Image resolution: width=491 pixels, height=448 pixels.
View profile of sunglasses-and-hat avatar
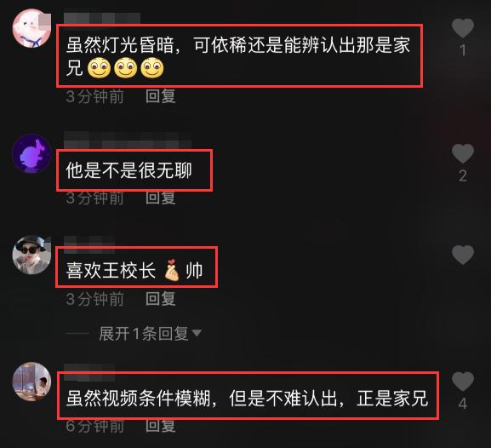tap(31, 255)
